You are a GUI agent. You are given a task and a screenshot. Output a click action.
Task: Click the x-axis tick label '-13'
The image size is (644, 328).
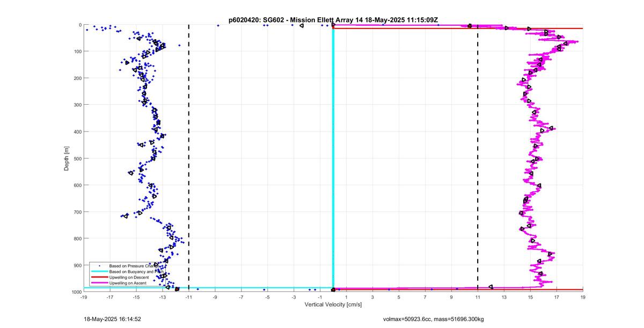[162, 296]
